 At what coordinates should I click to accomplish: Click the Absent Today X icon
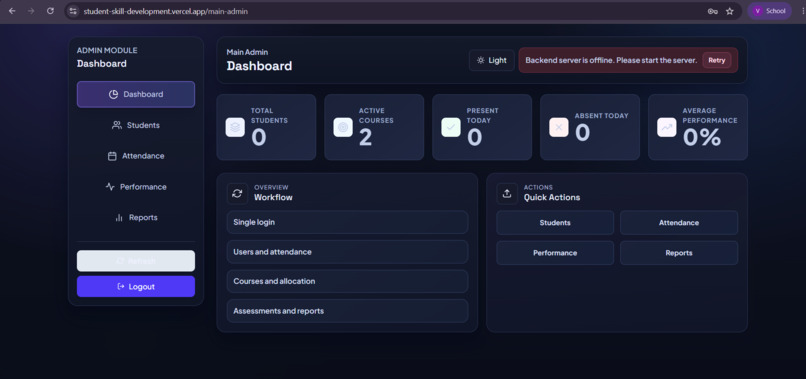(x=559, y=127)
